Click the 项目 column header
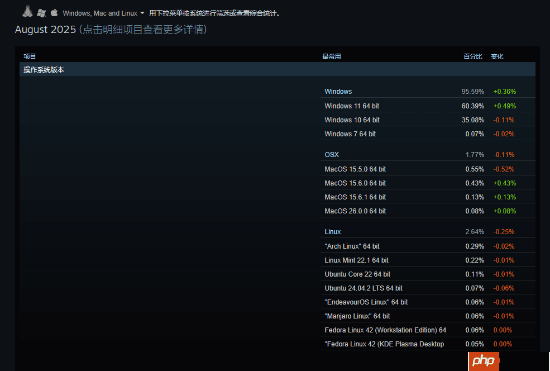The height and width of the screenshot is (371, 550). pyautogui.click(x=29, y=56)
